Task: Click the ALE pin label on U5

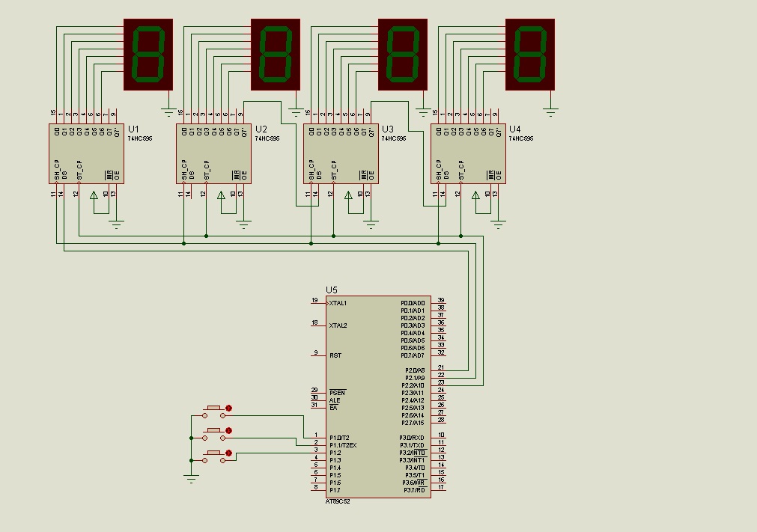Action: click(335, 400)
